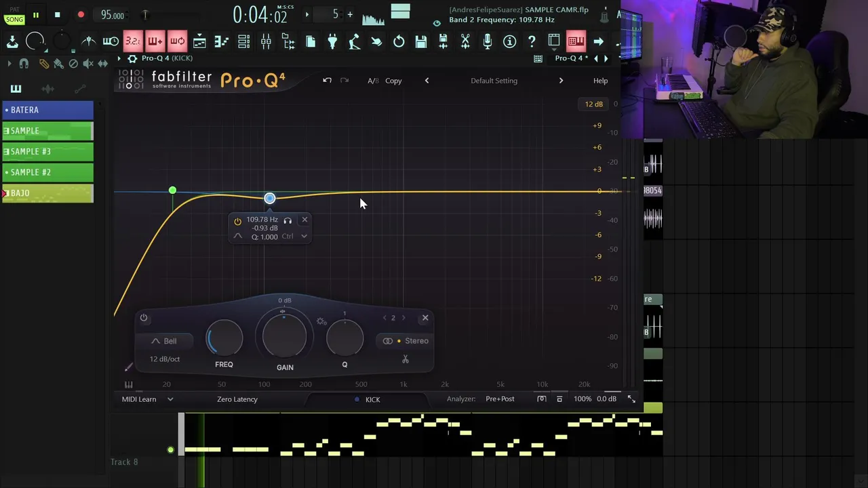Open the browser tree icon
Viewport: 868px width, 488px height.
click(288, 41)
